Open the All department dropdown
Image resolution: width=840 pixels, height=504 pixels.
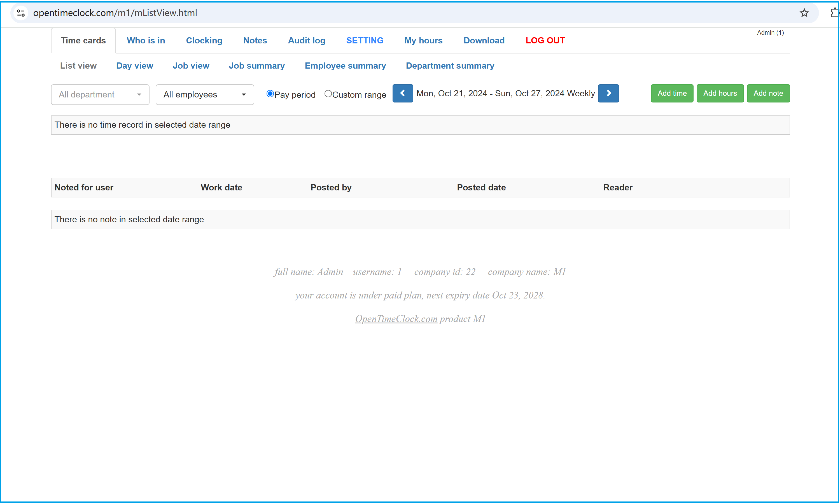click(x=100, y=94)
